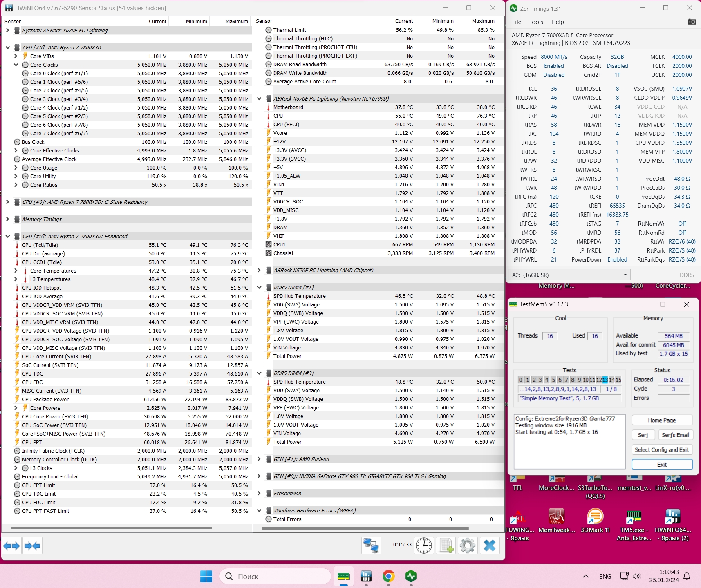Open the File menu in ZenTimings
The width and height of the screenshot is (701, 588).
click(517, 22)
